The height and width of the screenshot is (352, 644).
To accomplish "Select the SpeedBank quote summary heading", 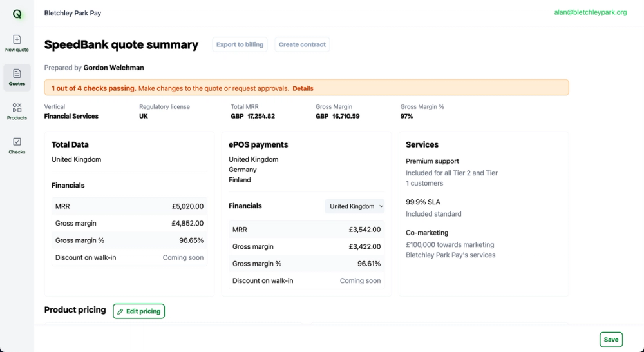I will coord(121,44).
